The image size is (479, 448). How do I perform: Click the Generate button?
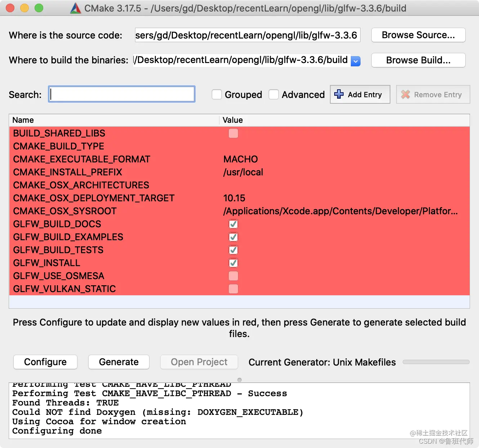119,362
